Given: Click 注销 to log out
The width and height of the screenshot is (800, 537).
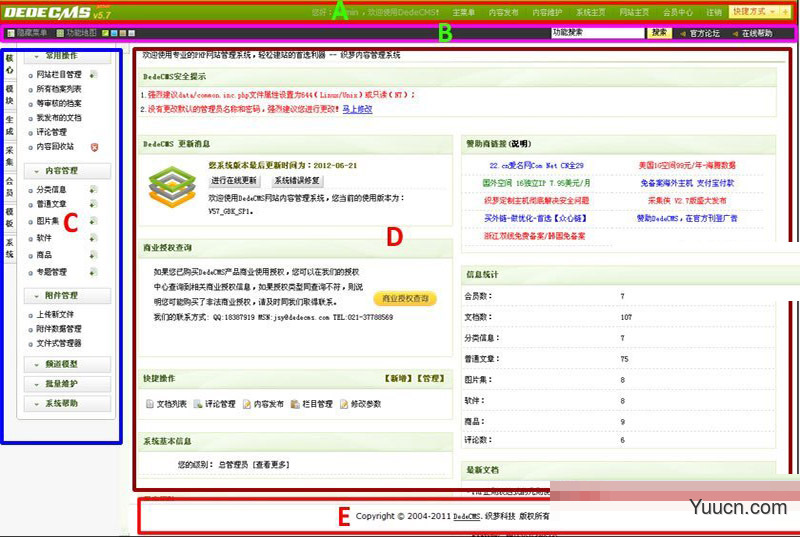Looking at the screenshot, I should 714,12.
